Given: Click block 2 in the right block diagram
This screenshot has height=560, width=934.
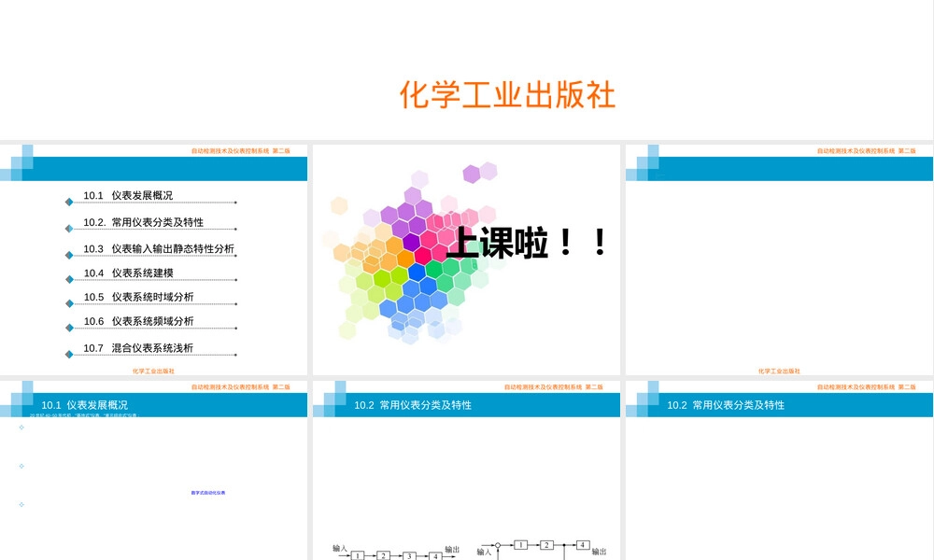Looking at the screenshot, I should click(x=546, y=544).
